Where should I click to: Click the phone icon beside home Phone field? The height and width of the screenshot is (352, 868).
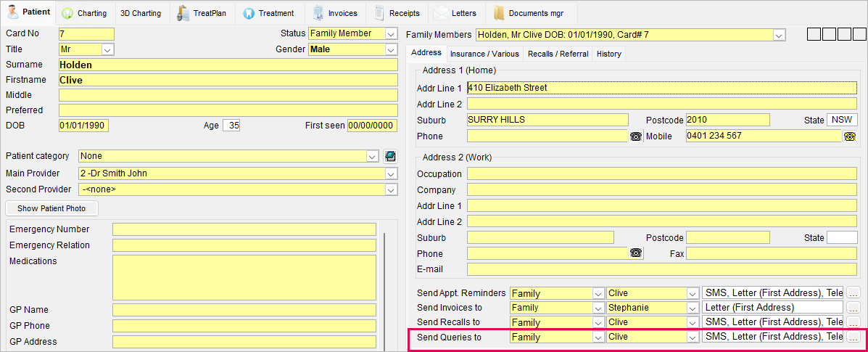coord(636,136)
